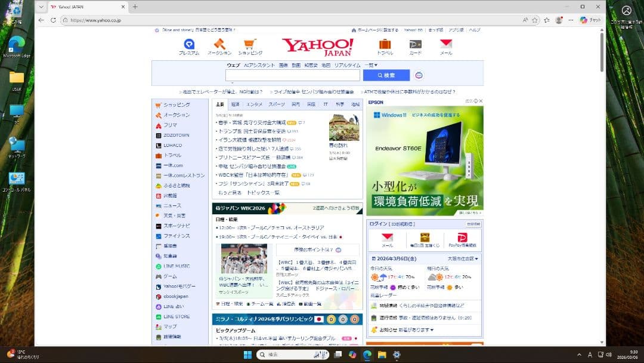Open the Card (カード) icon in header
Viewport: 644px width, 363px height.
[415, 47]
